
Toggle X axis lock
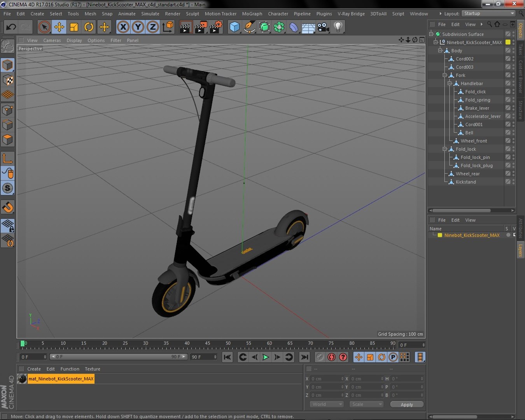[123, 27]
